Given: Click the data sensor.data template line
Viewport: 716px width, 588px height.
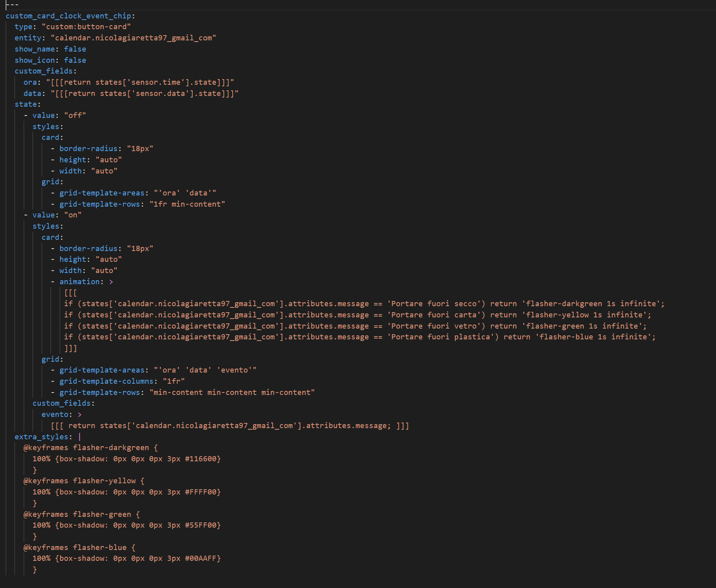Looking at the screenshot, I should (x=131, y=94).
